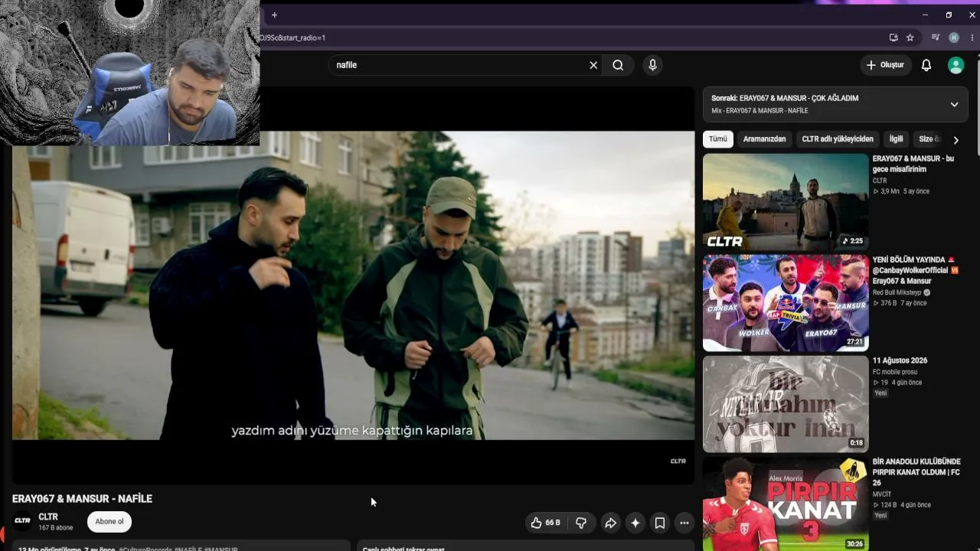Click the CLTR watermark in the video
Screen dimensions: 980x551
[x=678, y=461]
